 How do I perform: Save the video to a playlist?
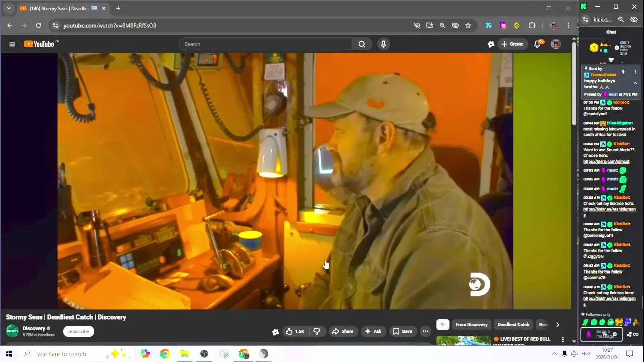coord(403,331)
